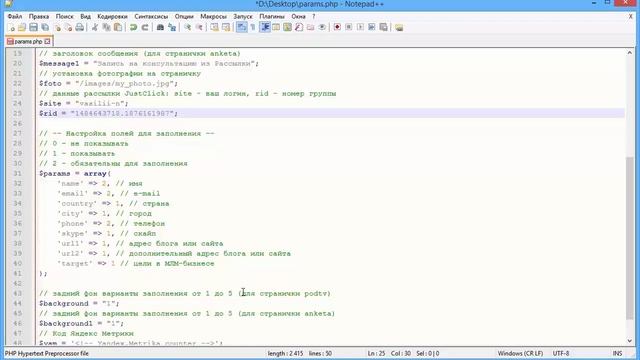640x360 pixels.
Task: Open the Replace dialog icon
Action: click(x=172, y=27)
